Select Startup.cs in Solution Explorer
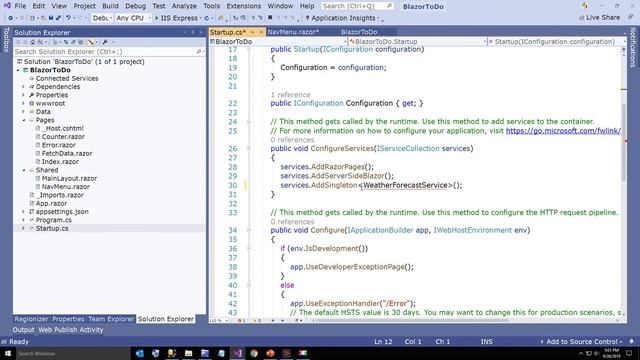 click(52, 228)
